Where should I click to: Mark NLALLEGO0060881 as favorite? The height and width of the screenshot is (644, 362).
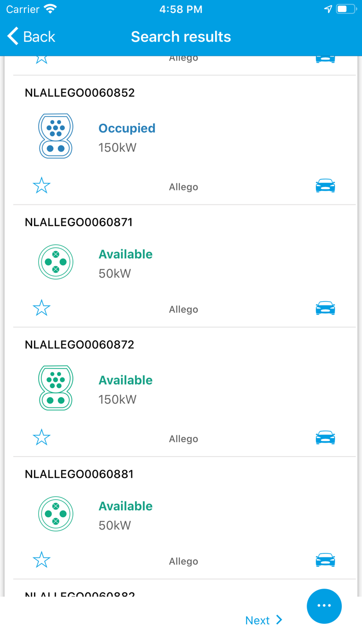click(41, 559)
